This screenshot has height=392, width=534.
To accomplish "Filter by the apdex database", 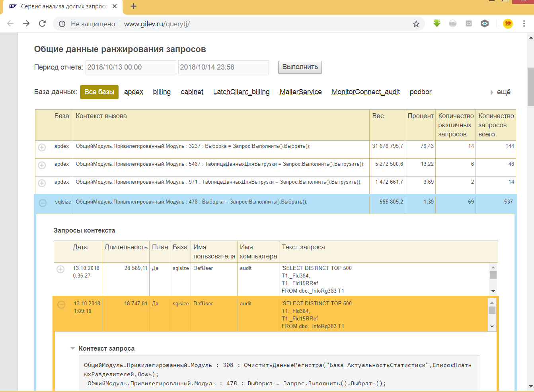I will coord(134,92).
